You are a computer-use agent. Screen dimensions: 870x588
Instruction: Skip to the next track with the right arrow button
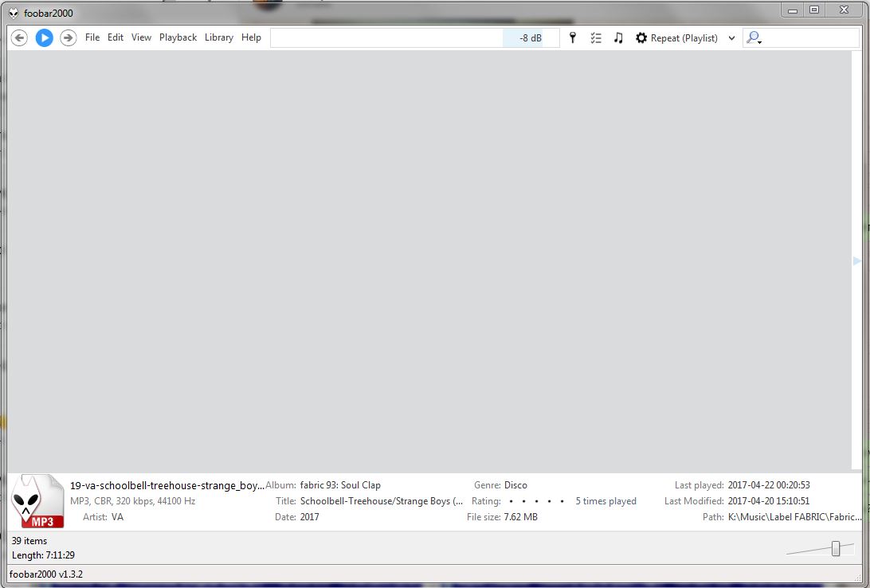click(69, 37)
